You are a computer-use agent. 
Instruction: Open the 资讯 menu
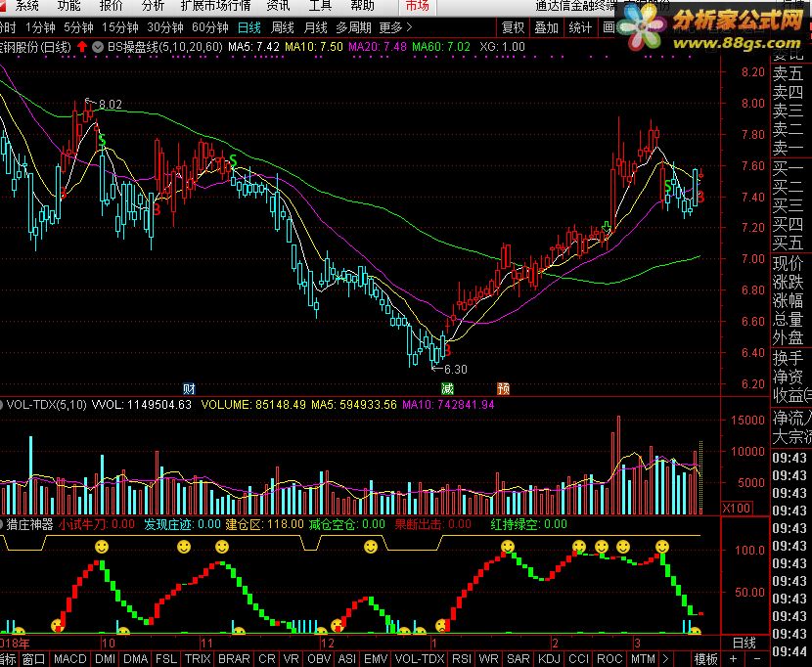278,6
